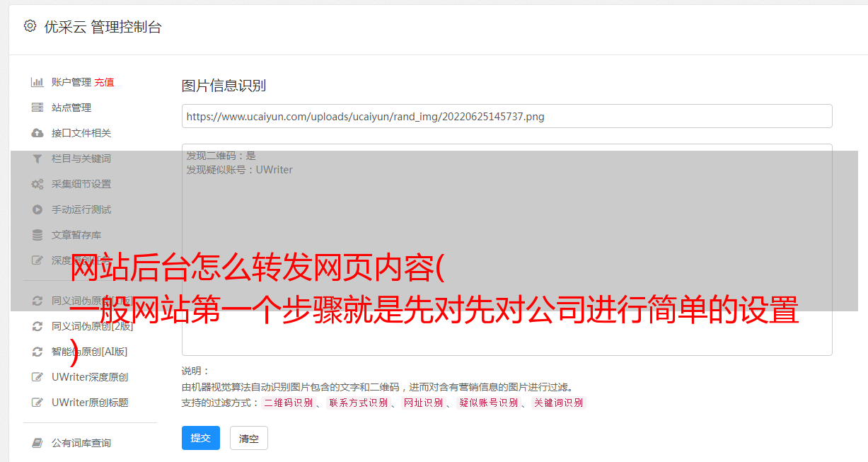Open 接口文件相关 in sidebar
This screenshot has height=462, width=868.
click(81, 133)
